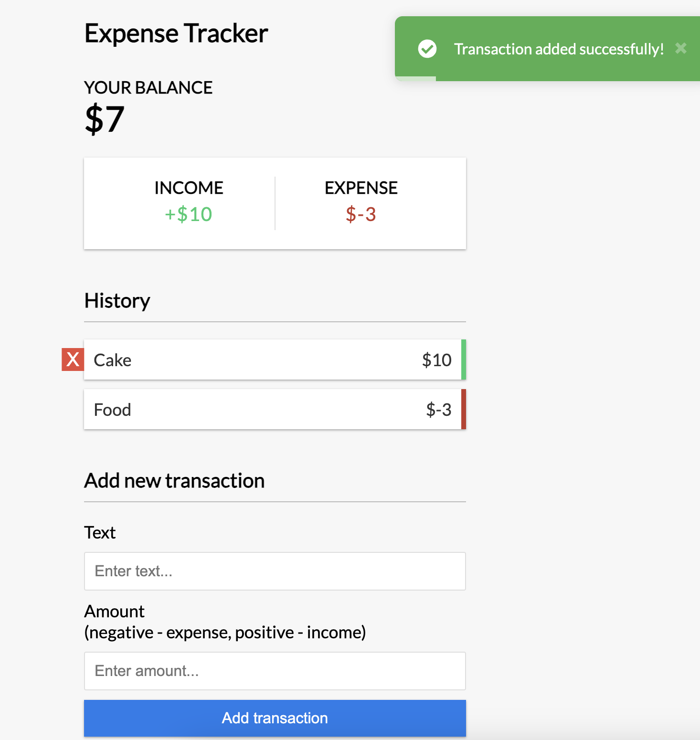Click the $-3 amount on Food row
The width and height of the screenshot is (700, 740).
point(438,410)
